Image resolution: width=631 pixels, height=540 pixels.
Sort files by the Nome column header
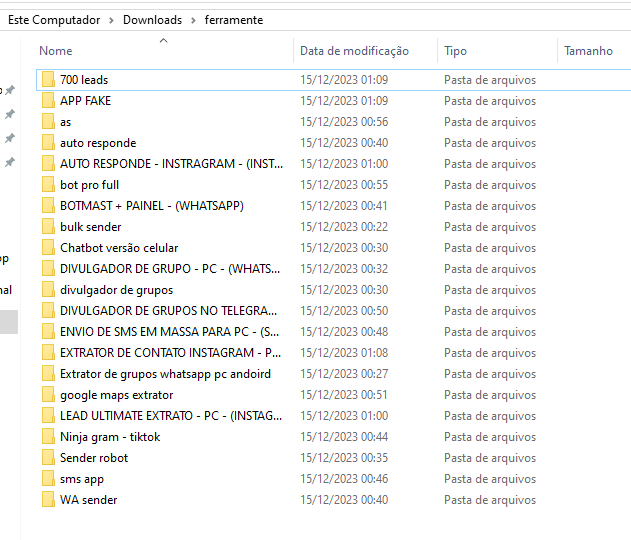click(56, 51)
